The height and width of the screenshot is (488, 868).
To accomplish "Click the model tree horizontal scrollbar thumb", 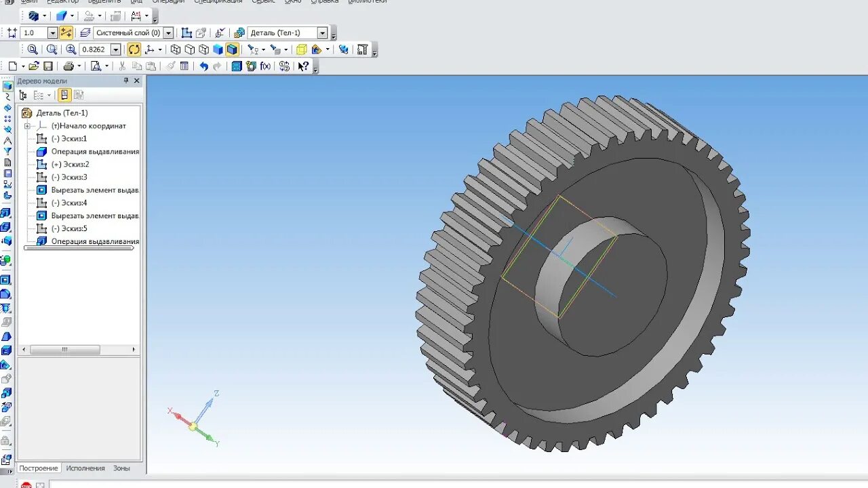I will click(65, 350).
